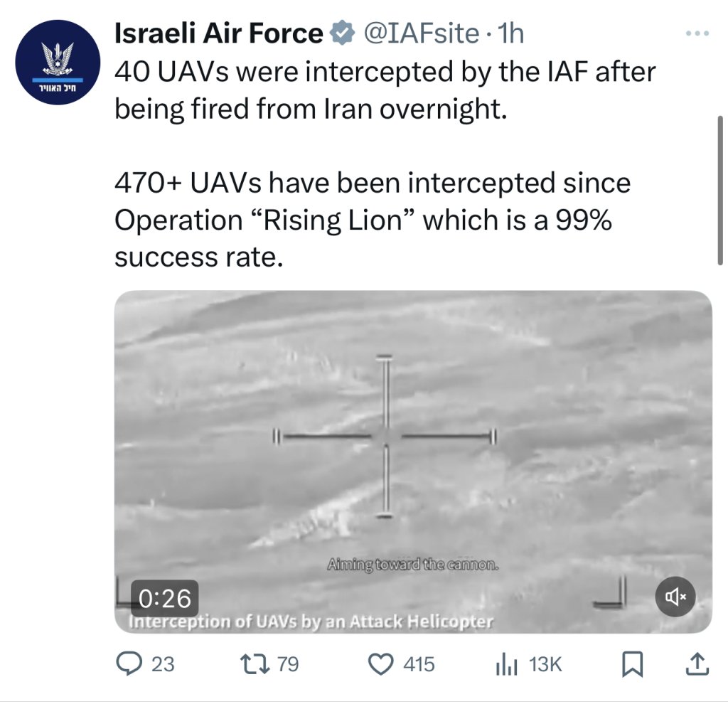
Task: Click the 13K views count
Action: pyautogui.click(x=545, y=664)
